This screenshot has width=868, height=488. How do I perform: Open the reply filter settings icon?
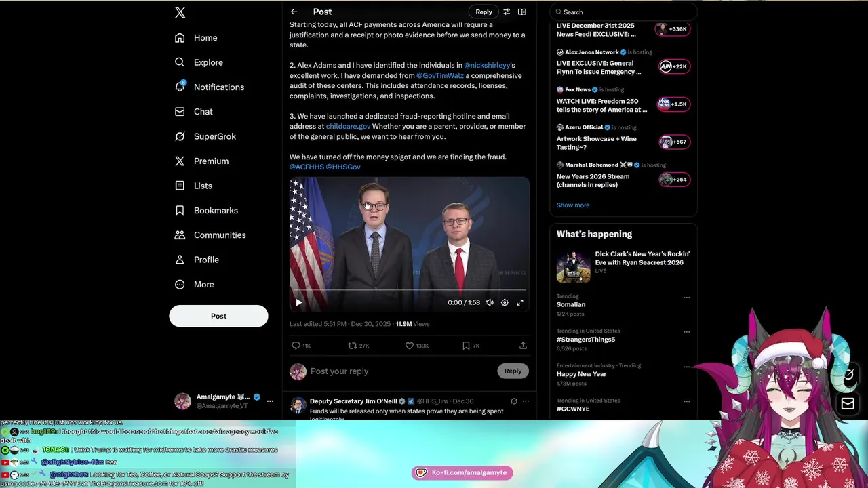[506, 12]
